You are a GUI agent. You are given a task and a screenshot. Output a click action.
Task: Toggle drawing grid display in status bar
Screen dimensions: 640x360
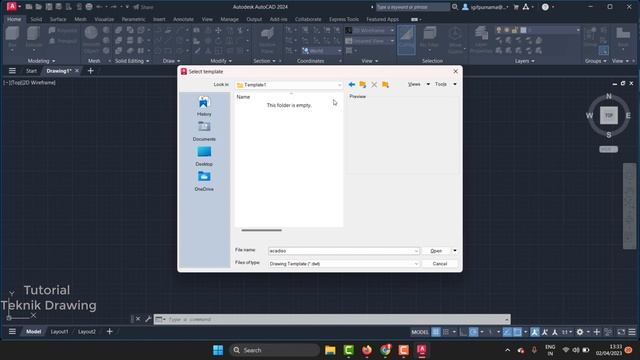[x=436, y=332]
